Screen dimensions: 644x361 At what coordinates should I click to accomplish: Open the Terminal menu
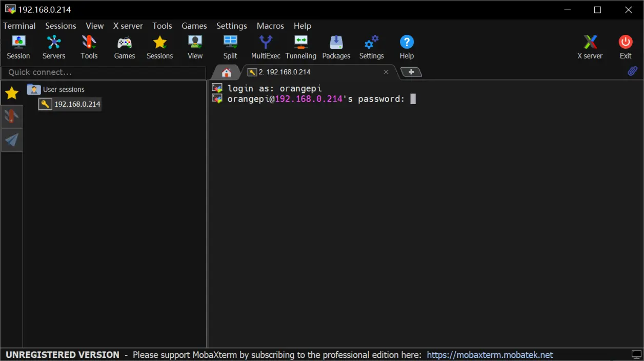19,26
